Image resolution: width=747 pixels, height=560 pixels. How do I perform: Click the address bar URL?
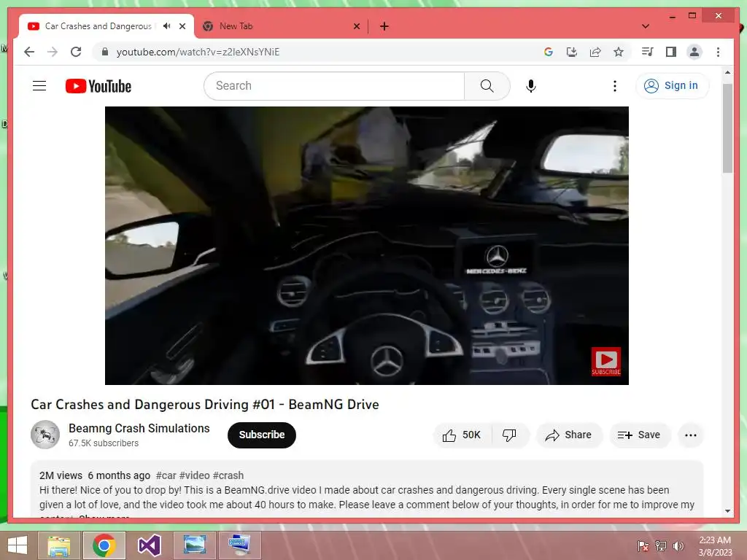(198, 52)
